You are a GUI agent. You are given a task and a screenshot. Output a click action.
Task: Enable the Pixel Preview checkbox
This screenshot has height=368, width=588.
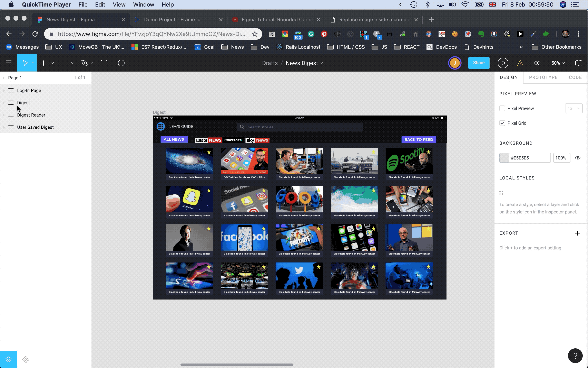coord(502,108)
